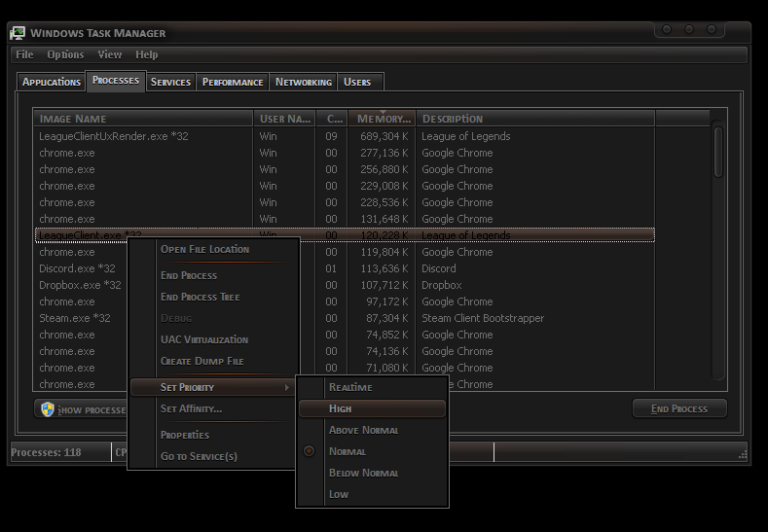Click the process list vertical scrollbar thumb
This screenshot has height=532, width=768.
718,152
